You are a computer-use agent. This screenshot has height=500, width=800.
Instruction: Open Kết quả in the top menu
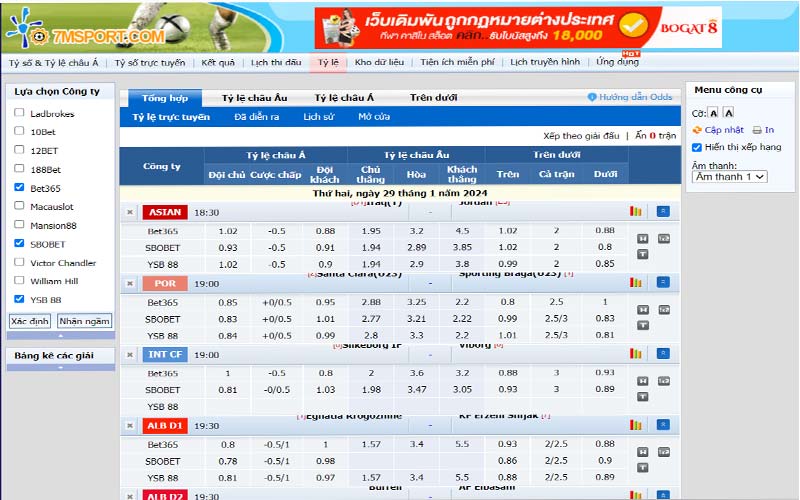(x=218, y=62)
